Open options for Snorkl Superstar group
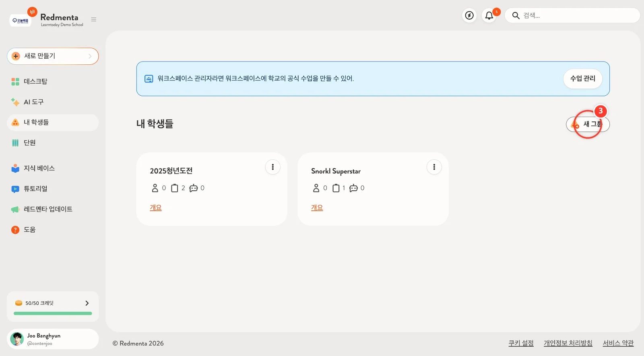Screen dimensions: 644x356 [434, 167]
